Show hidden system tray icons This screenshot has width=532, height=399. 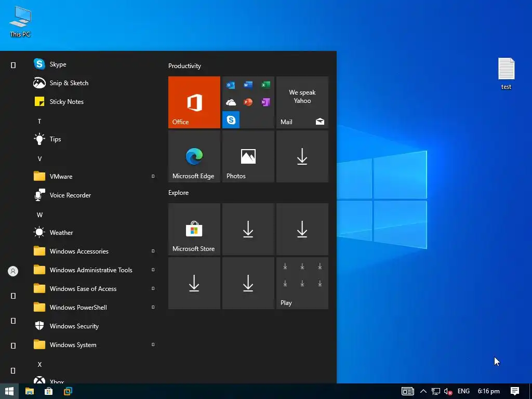click(423, 391)
